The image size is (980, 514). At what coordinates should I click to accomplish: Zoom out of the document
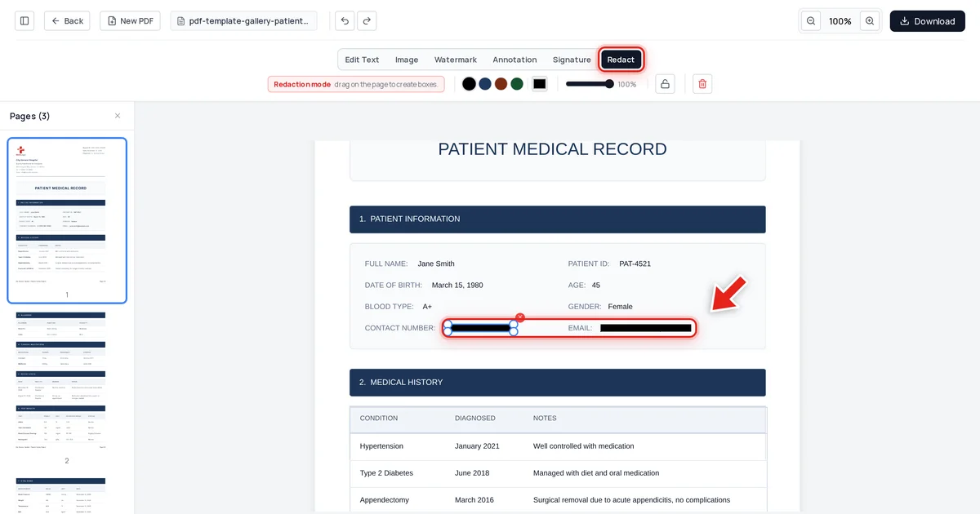click(811, 21)
